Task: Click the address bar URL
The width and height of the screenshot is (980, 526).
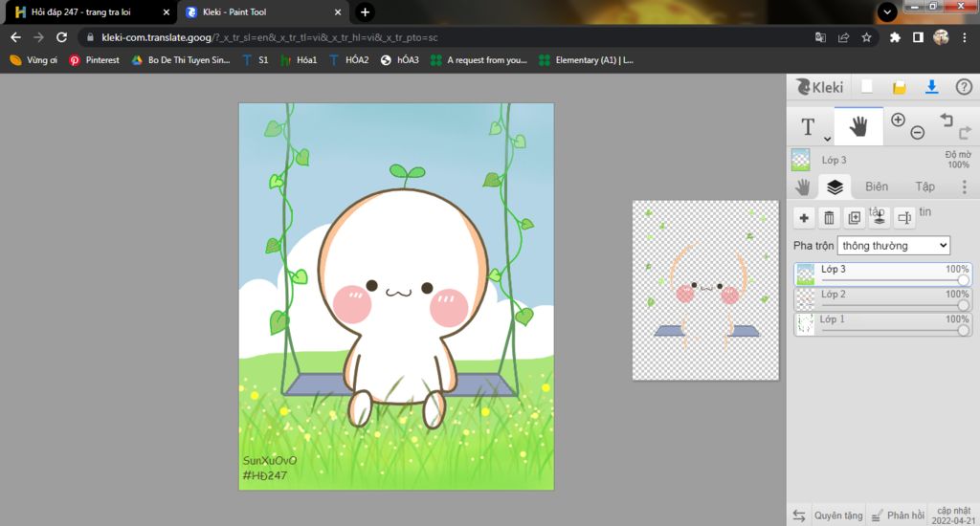Action: (x=269, y=37)
